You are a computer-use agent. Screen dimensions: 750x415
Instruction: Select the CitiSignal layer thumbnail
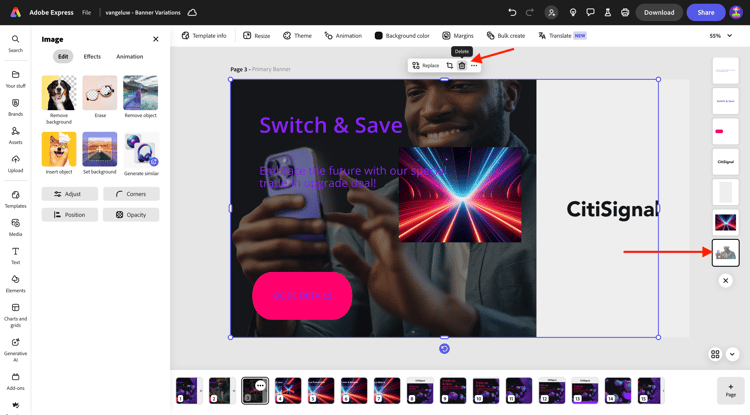point(726,162)
